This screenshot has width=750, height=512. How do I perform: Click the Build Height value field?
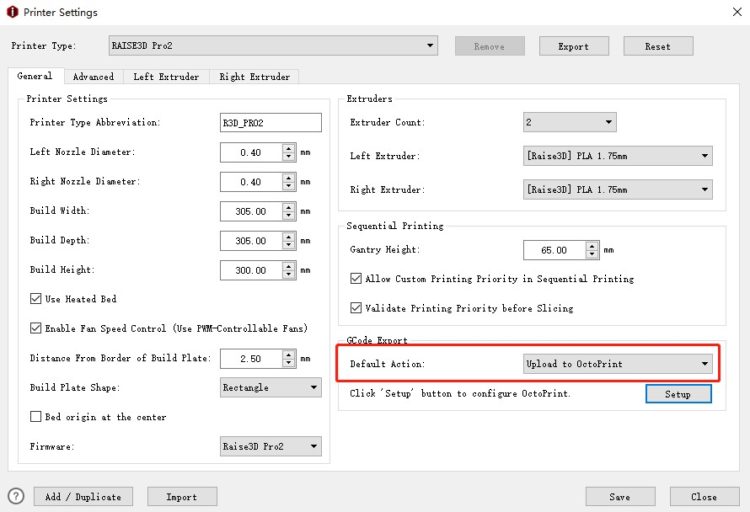251,270
